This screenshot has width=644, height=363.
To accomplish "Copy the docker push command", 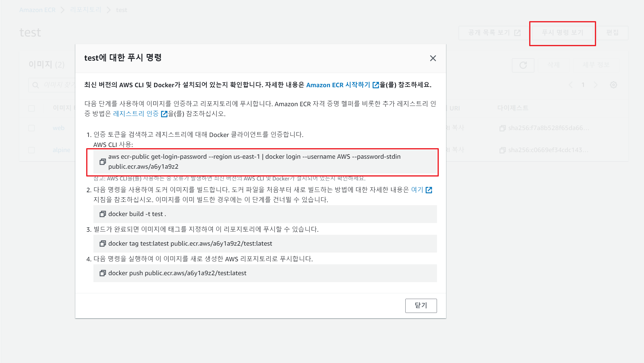I will pos(102,273).
